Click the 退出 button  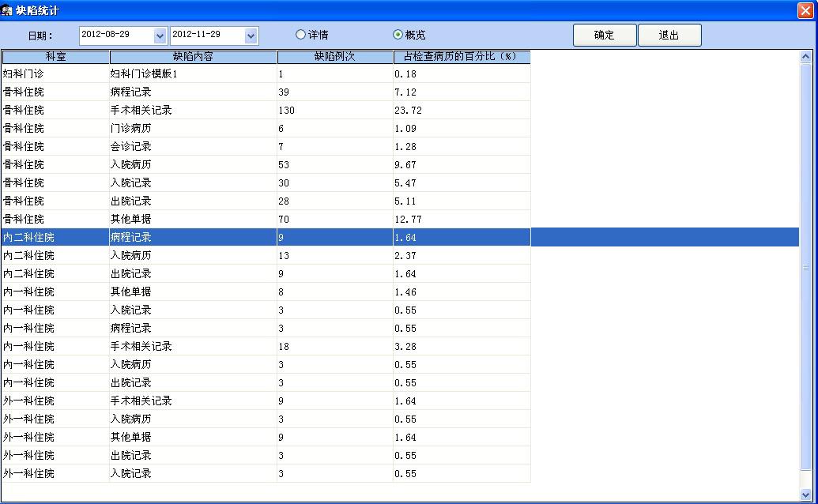tap(669, 36)
